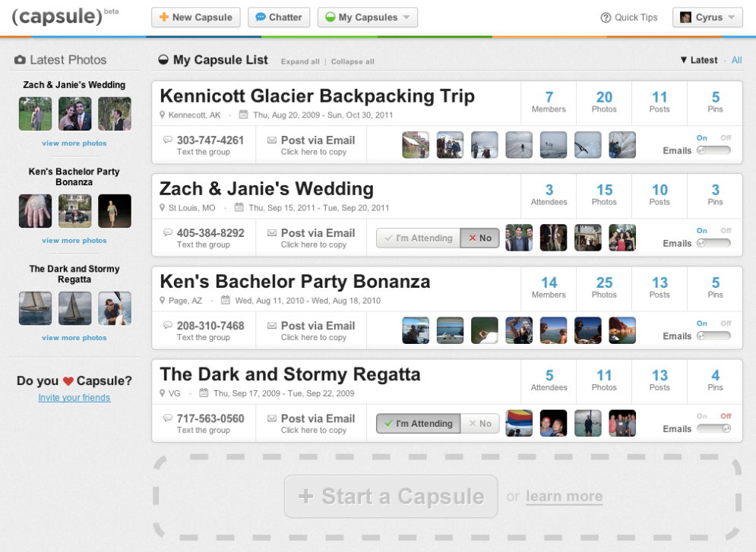Image resolution: width=756 pixels, height=552 pixels.
Task: Click the envelope icon for Zach & Janie's Wedding
Action: tap(272, 233)
